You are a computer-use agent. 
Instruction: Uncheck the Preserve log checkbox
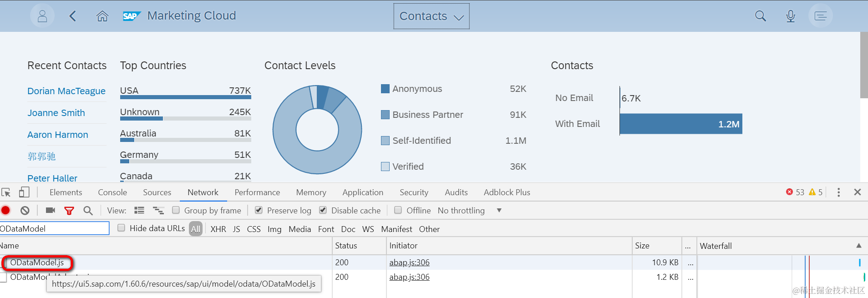click(x=259, y=210)
